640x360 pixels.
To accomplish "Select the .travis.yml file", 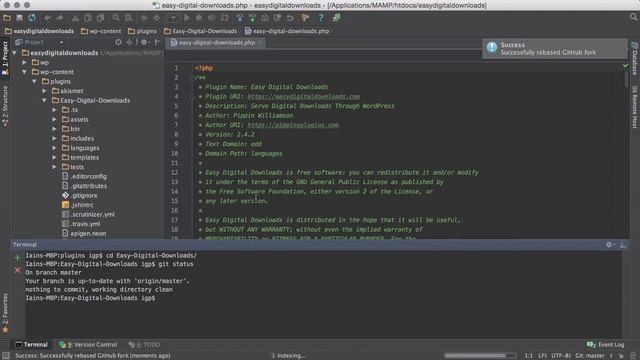I will [81, 224].
